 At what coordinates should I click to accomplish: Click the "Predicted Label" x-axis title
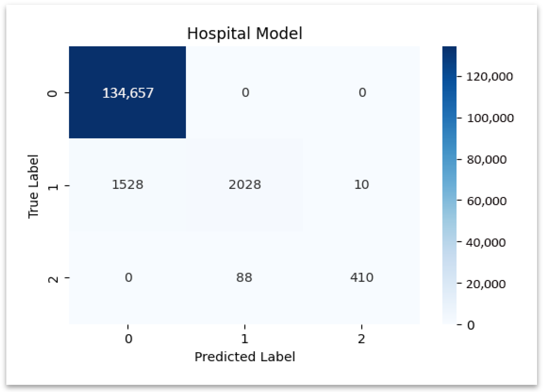[244, 356]
